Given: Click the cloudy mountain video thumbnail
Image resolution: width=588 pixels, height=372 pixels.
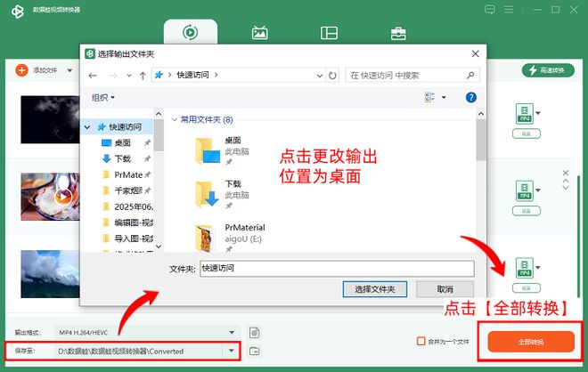Looking at the screenshot, I should (50, 274).
